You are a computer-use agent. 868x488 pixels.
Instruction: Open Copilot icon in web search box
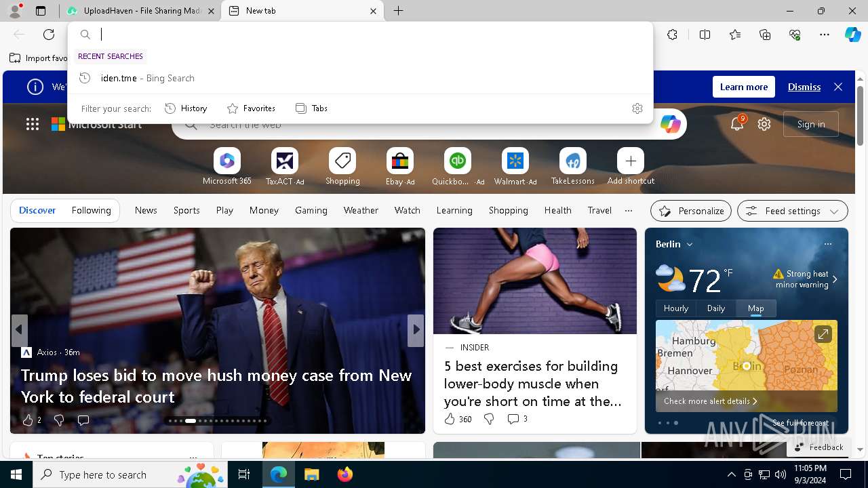pyautogui.click(x=671, y=124)
